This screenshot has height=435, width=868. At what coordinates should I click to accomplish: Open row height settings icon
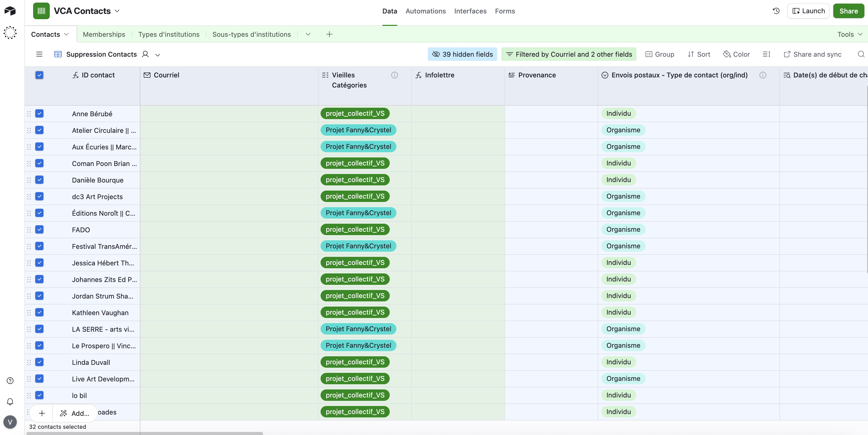766,54
